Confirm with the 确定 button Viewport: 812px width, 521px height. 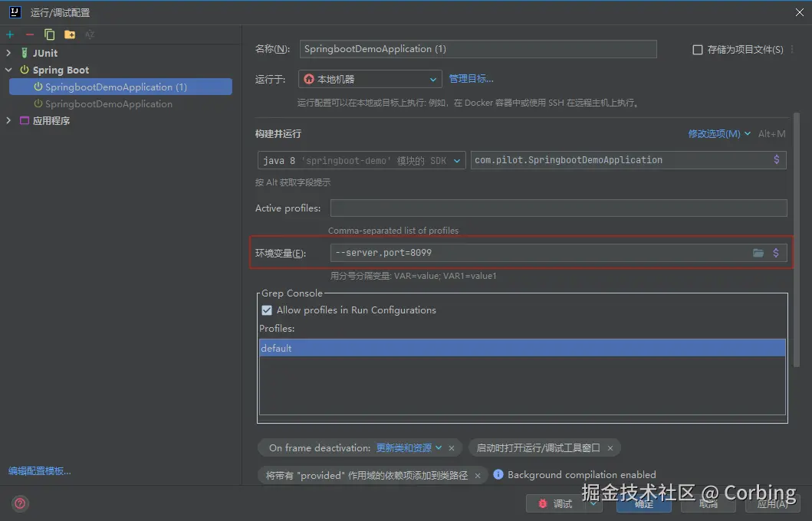click(x=644, y=503)
